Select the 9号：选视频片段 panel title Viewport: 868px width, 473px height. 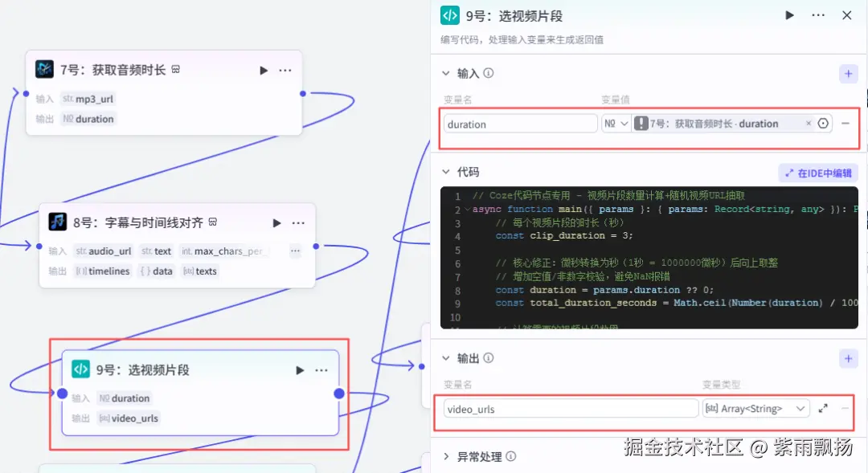tap(514, 16)
